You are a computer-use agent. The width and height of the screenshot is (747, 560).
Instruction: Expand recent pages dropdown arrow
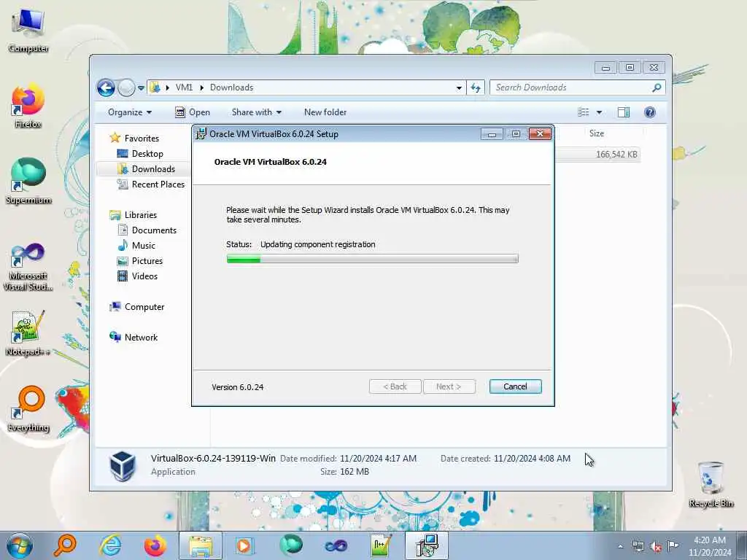tap(141, 88)
